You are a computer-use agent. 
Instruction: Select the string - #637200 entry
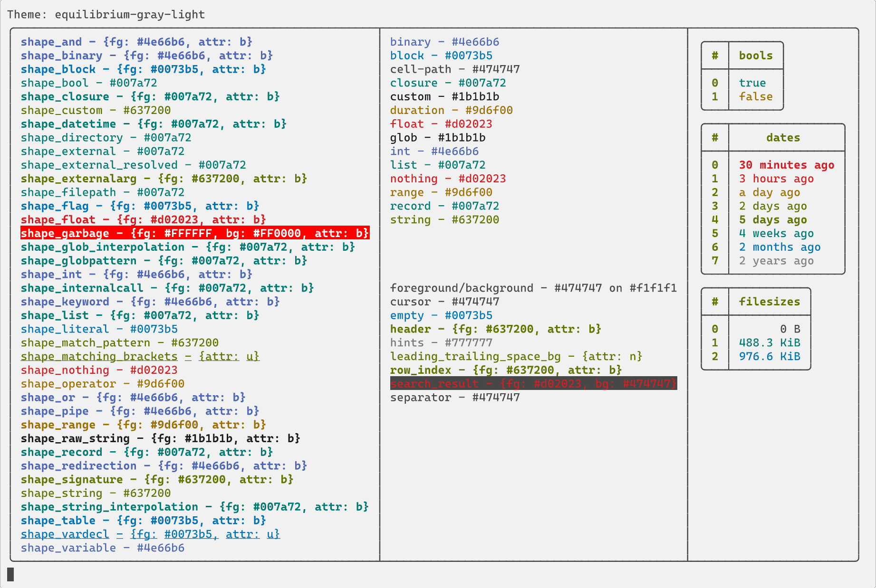[x=445, y=220]
